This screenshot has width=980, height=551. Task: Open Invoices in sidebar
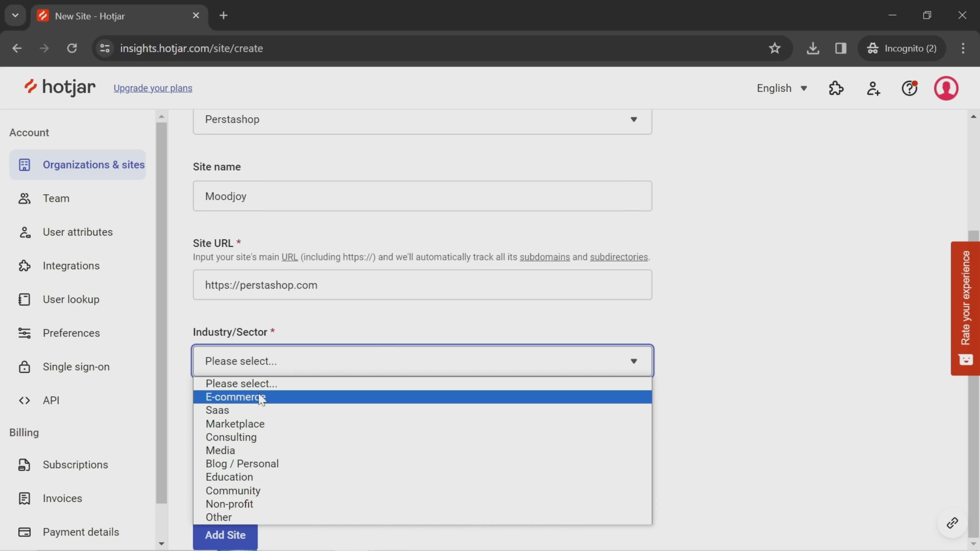[x=78, y=498]
